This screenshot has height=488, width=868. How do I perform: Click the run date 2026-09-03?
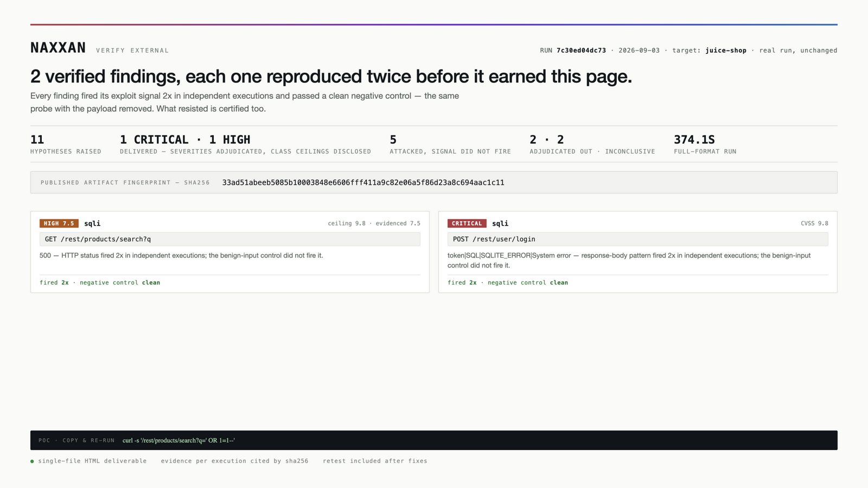[x=639, y=50]
